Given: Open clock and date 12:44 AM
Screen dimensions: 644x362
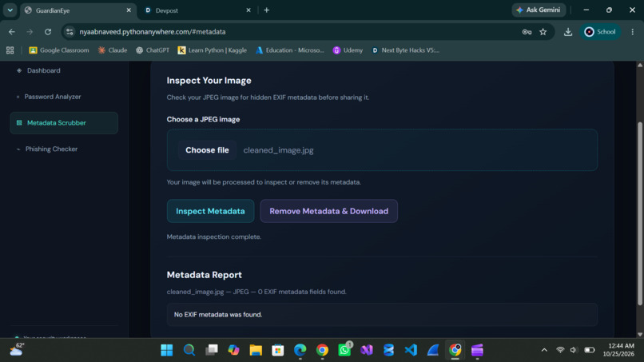Looking at the screenshot, I should coord(618,350).
